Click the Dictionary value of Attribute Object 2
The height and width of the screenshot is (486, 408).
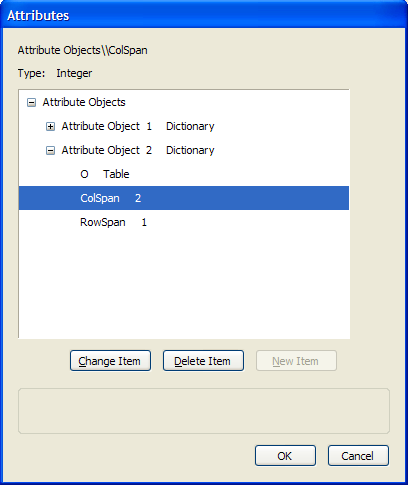[190, 150]
